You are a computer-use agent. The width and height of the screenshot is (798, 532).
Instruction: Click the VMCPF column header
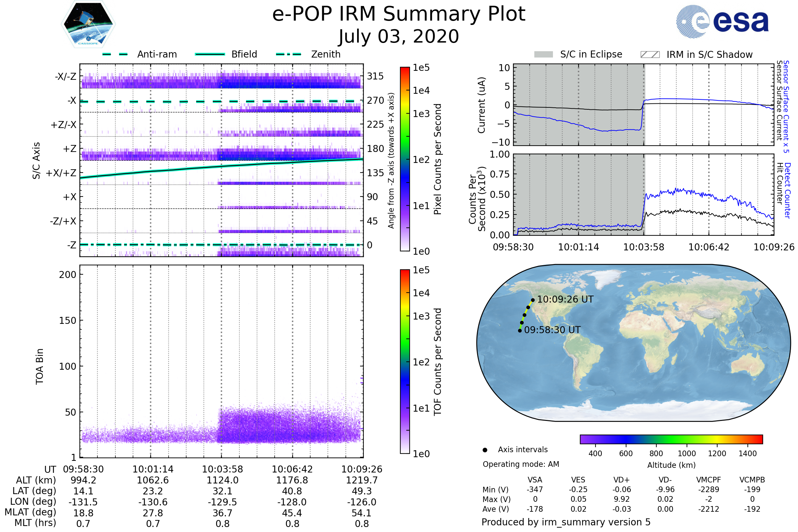tap(708, 480)
